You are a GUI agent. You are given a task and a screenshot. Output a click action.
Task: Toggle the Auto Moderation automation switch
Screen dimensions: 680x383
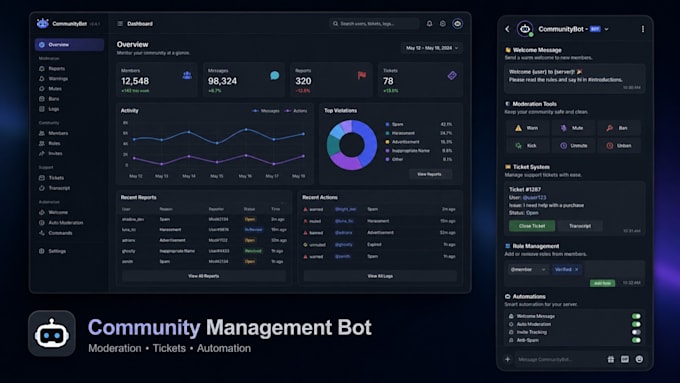[x=636, y=324]
